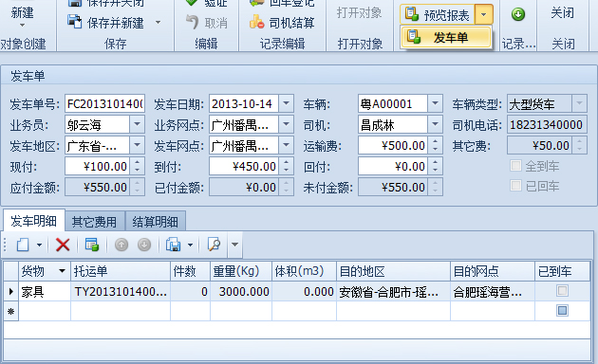The height and width of the screenshot is (364, 598).
Task: Open the new record dropdown arrow
Action: [39, 245]
